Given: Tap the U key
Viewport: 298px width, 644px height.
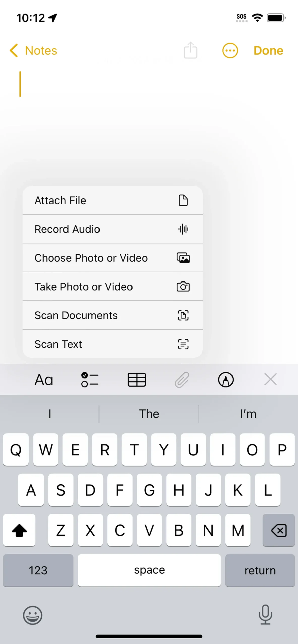Looking at the screenshot, I should (x=193, y=450).
